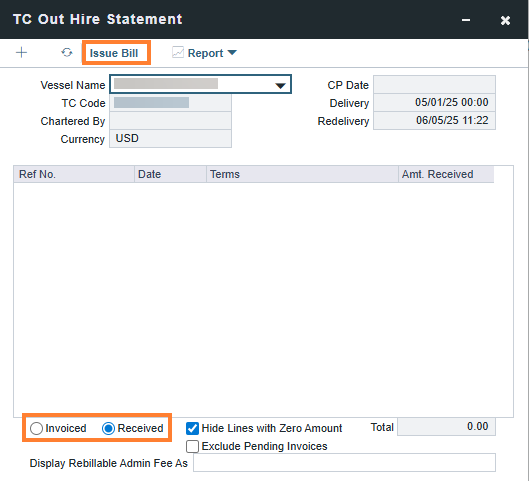
Task: Click the refresh icon in the toolbar
Action: pos(67,53)
